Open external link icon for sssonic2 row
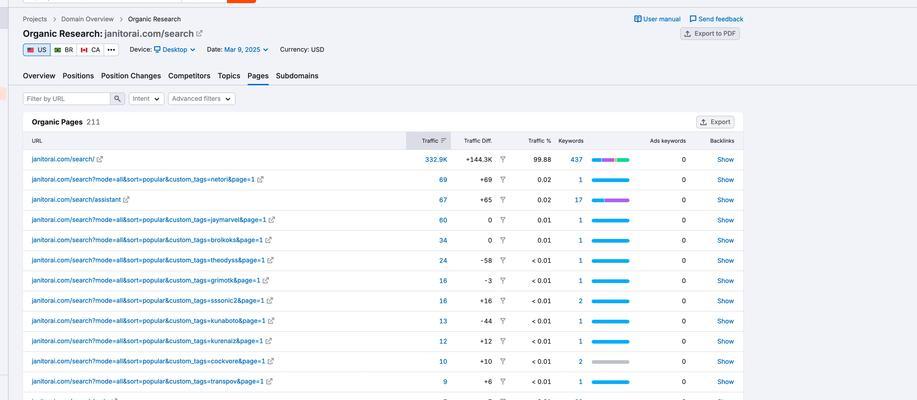This screenshot has width=917, height=400. [270, 301]
